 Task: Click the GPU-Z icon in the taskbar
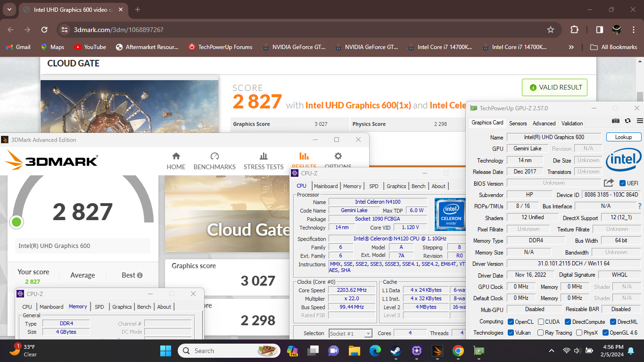[479, 351]
